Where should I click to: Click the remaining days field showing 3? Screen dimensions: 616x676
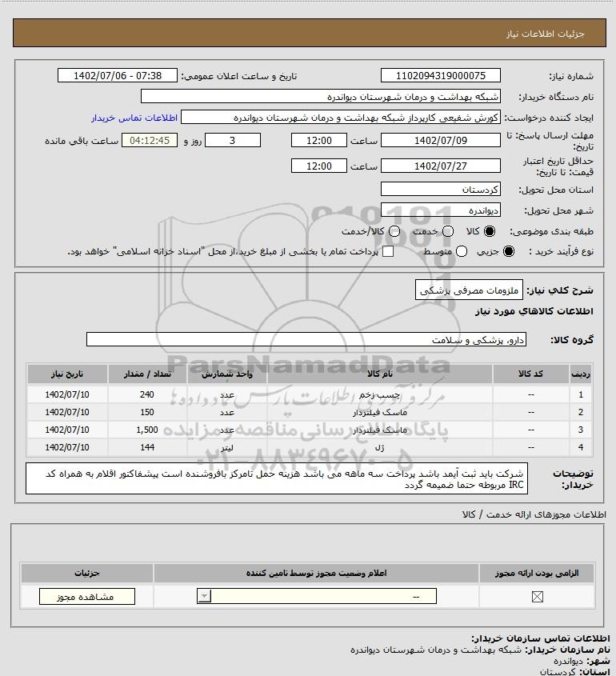(232, 140)
